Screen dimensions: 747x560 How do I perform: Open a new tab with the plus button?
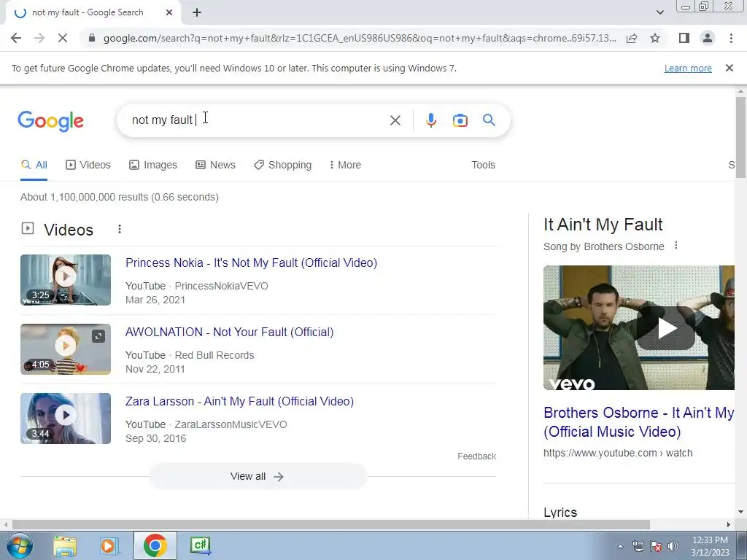pyautogui.click(x=197, y=13)
